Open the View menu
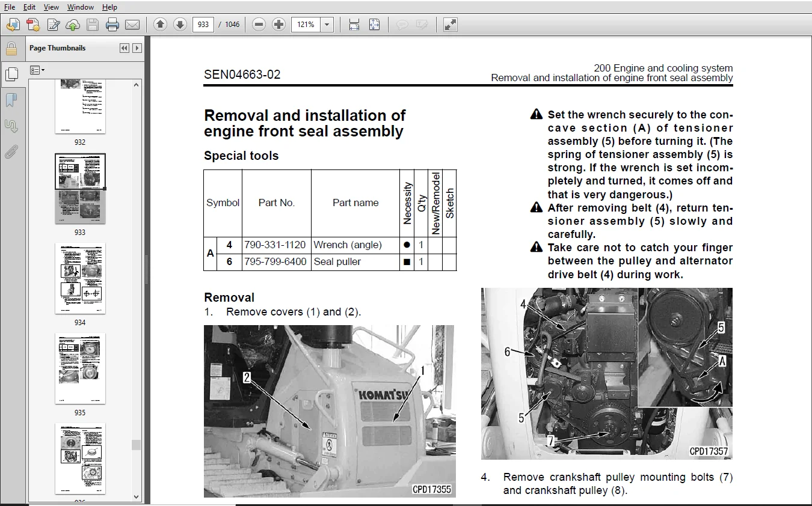812x506 pixels. point(51,7)
